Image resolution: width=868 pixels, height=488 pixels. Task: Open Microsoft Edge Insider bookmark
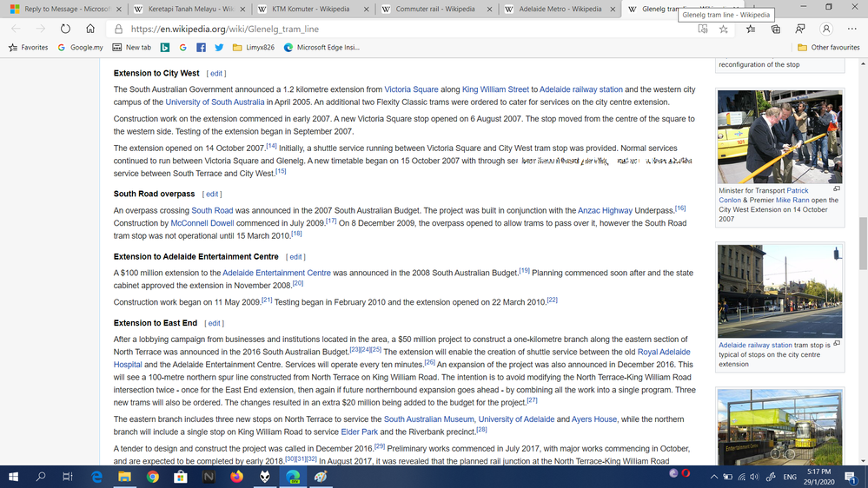[x=321, y=48]
